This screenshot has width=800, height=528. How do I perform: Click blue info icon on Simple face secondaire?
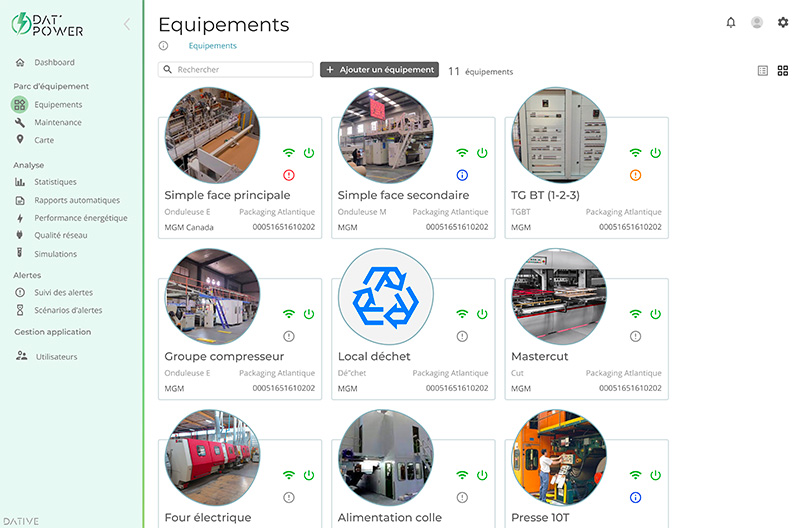pyautogui.click(x=462, y=175)
